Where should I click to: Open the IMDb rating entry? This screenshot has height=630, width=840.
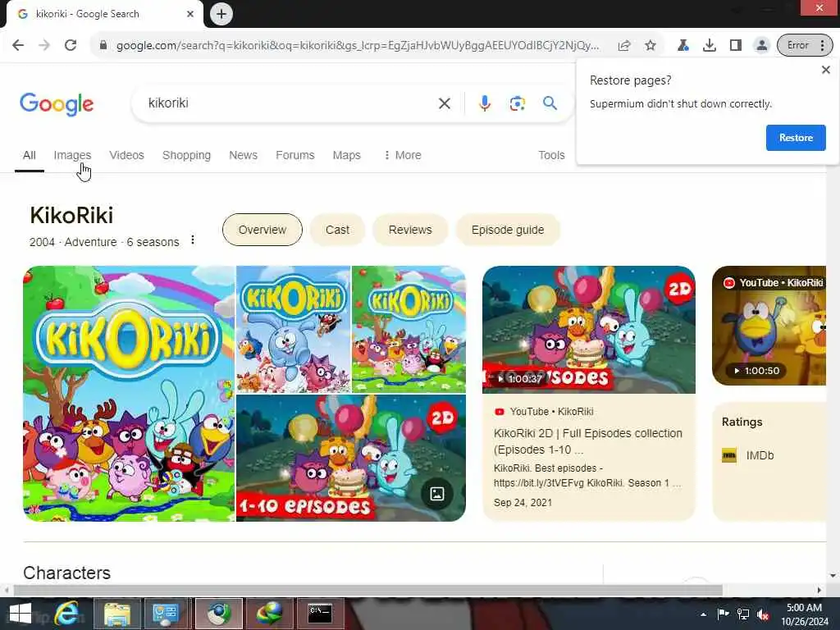pos(748,455)
